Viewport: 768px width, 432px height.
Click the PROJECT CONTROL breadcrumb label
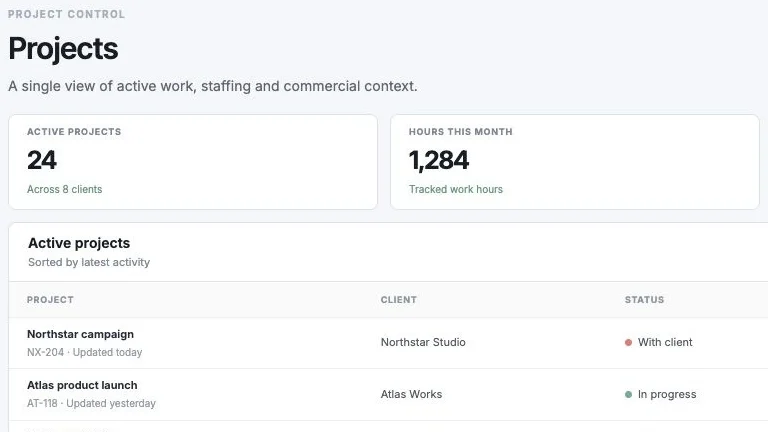(x=66, y=14)
